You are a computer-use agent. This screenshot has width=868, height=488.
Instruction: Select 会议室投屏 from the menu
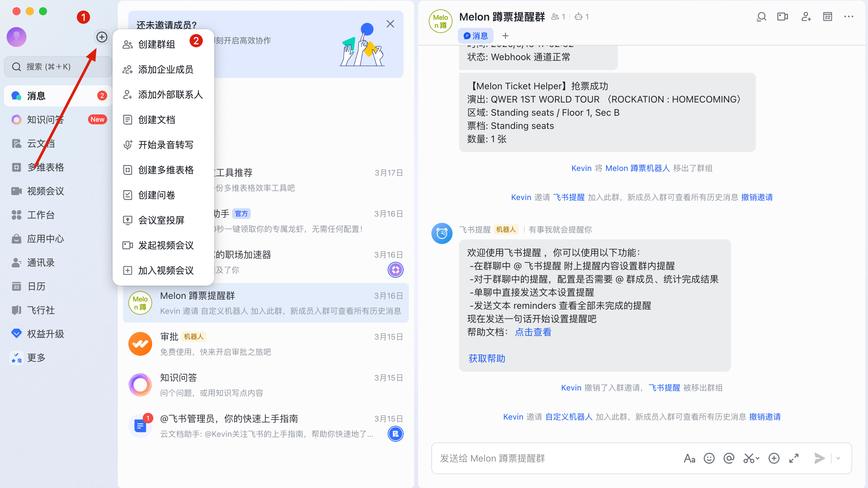pyautogui.click(x=163, y=220)
